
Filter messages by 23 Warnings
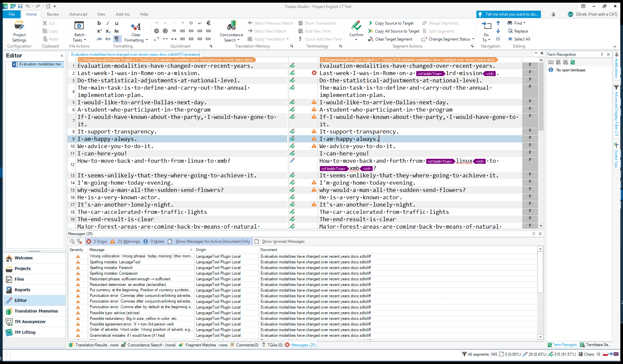[125, 241]
